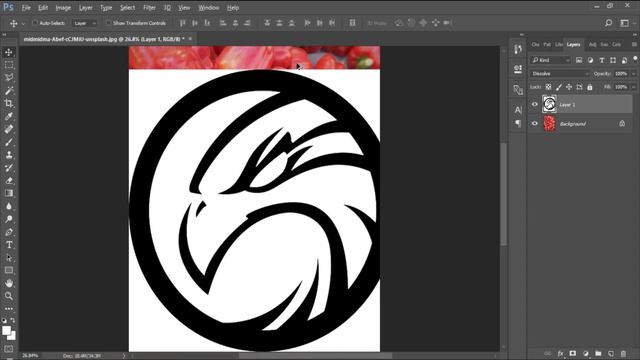Click the background color swatch
Viewport: 640px width, 360px height.
(x=13, y=337)
